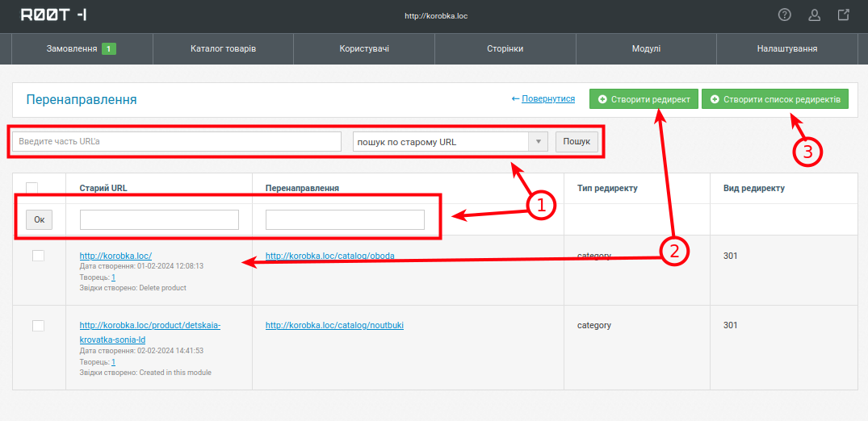Screen dimensions: 868x421
Task: Open the user profile icon
Action: click(x=814, y=15)
